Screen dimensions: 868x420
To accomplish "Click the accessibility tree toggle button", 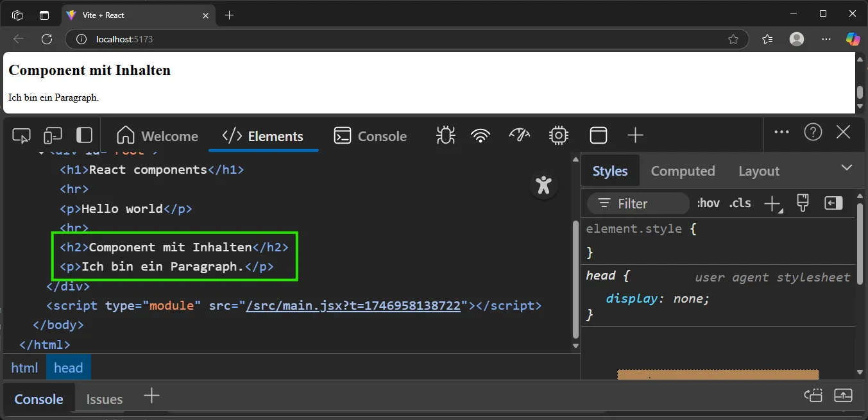I will pyautogui.click(x=544, y=185).
